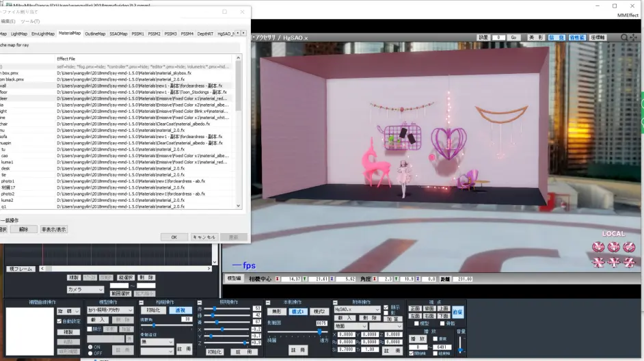Click the middle LOCAL bottom-row gizmo icon
This screenshot has width=644, height=361.
coord(614,262)
